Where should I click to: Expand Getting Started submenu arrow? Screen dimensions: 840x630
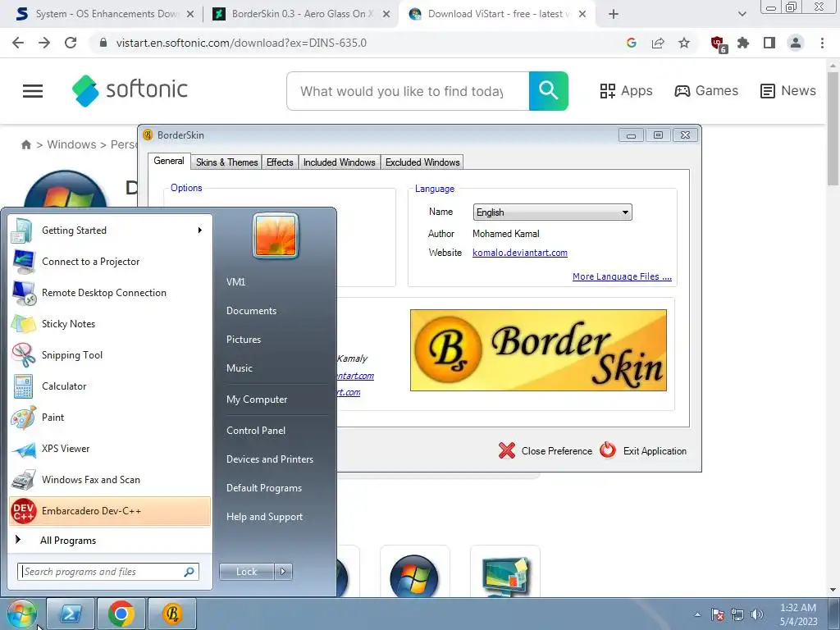pos(200,231)
